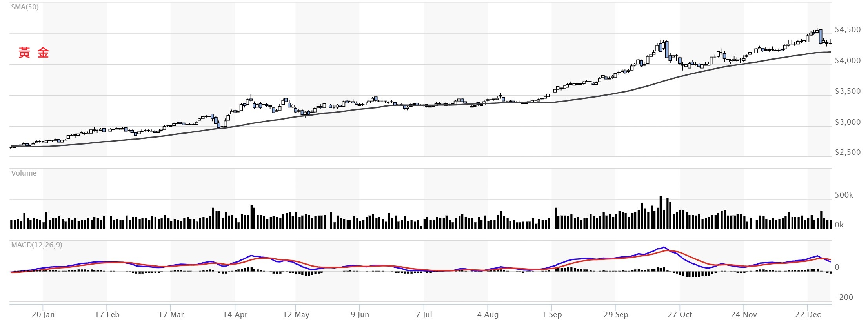Click the $3,000 price axis label

pos(848,122)
